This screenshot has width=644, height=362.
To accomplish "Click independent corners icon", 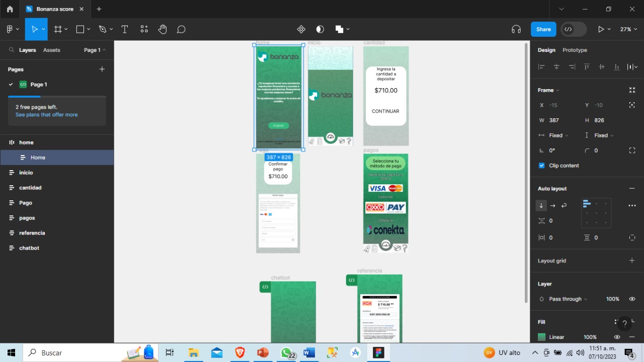I will [x=632, y=150].
